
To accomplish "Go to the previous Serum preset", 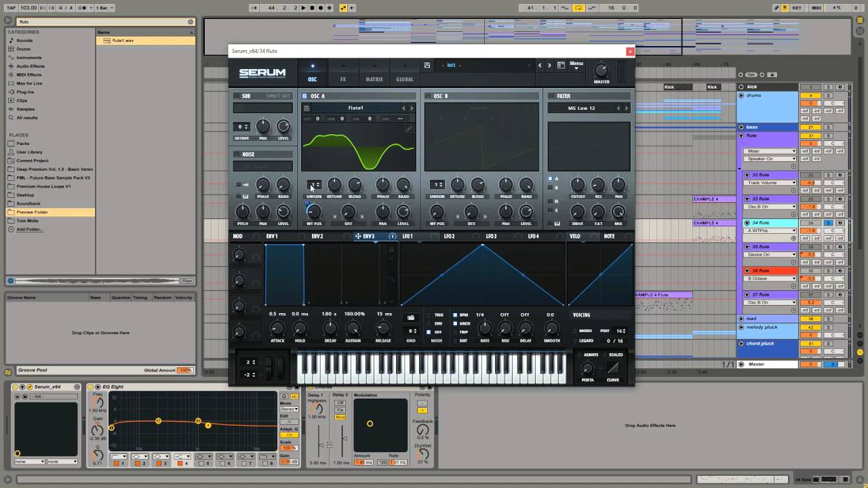I will coord(540,65).
